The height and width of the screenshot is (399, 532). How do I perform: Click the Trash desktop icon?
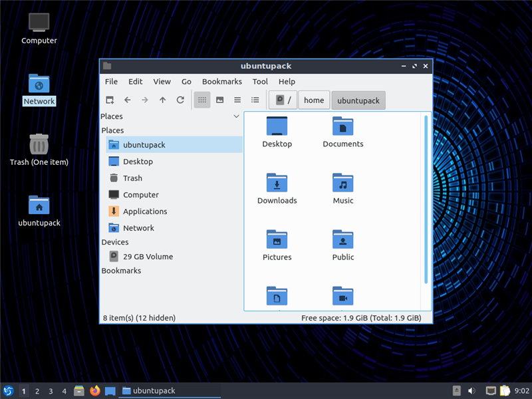point(39,144)
